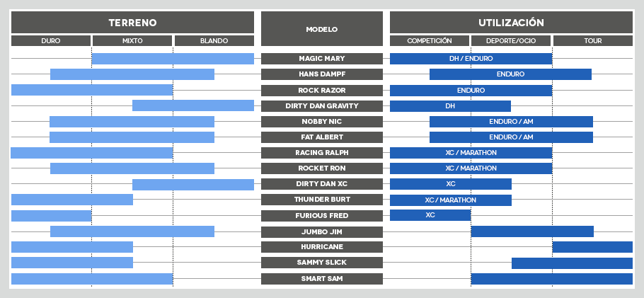Click the JUMBO JIM model label
The width and height of the screenshot is (644, 298).
(x=322, y=231)
